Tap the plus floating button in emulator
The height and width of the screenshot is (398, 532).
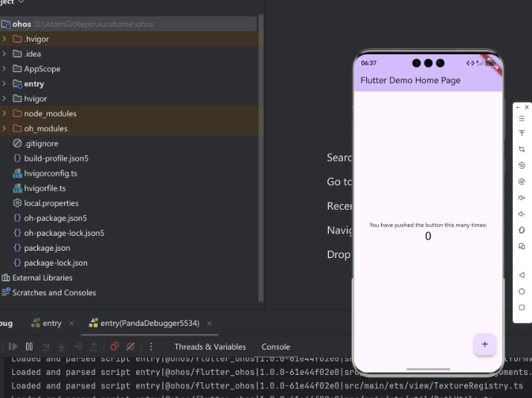485,344
